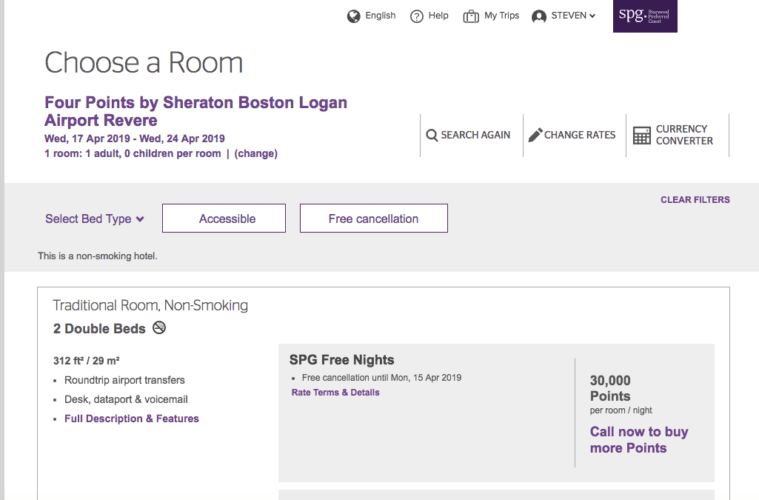This screenshot has width=759, height=500.
Task: Toggle the Free cancellation filter
Action: point(374,218)
